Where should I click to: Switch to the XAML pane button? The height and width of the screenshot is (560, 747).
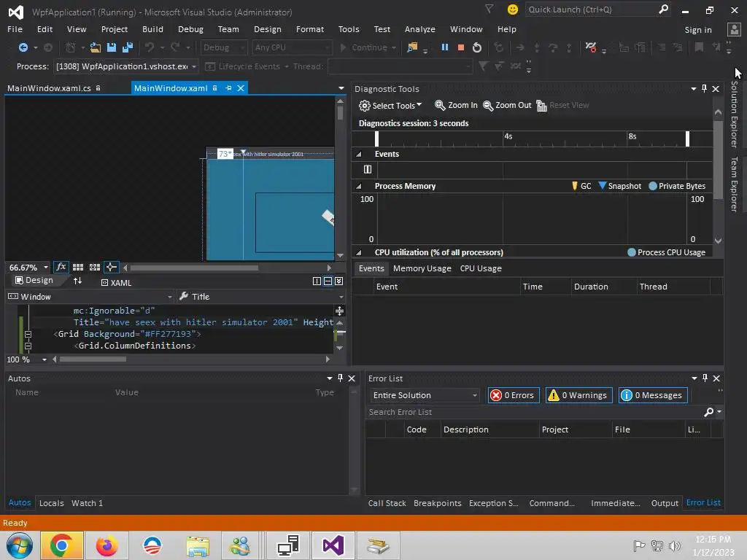(116, 283)
